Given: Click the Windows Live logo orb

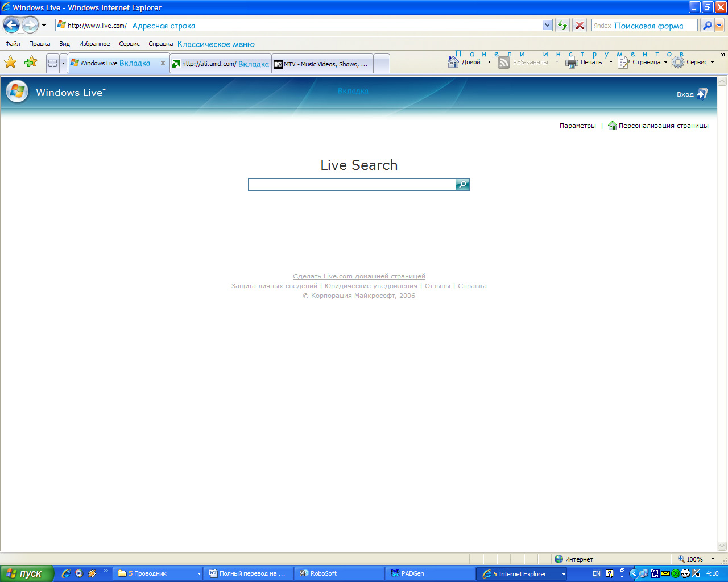Looking at the screenshot, I should (x=17, y=92).
